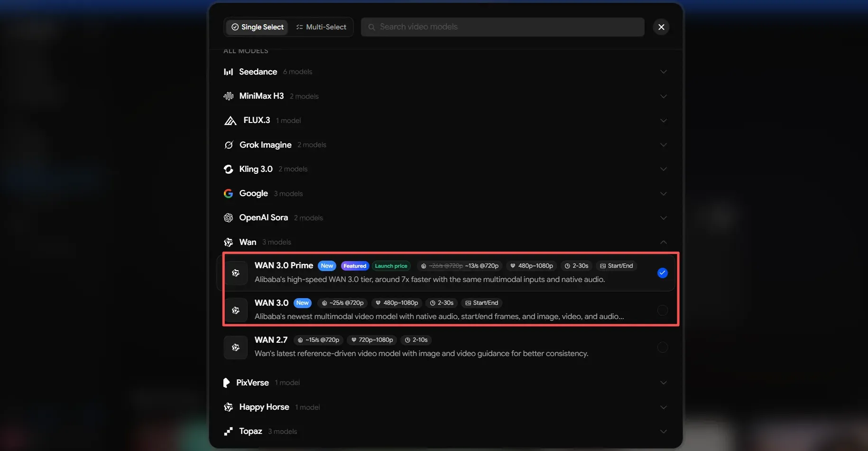
Task: Expand the Kling 3.0 group chevron
Action: [664, 169]
